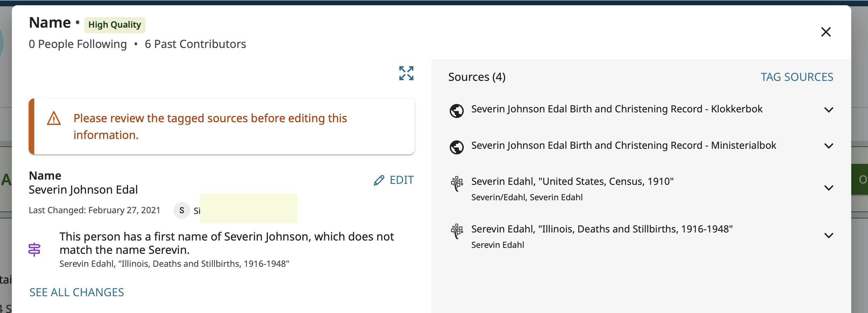Viewport: 868px width, 313px height.
Task: Click the globe icon beside Klokkerbok record
Action: tap(456, 111)
